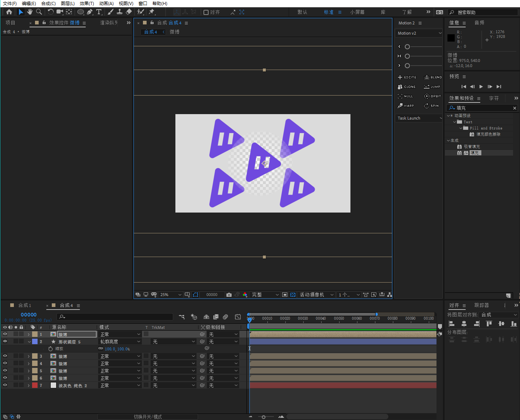Enable motion blur switch in timeline
The width and height of the screenshot is (520, 420).
[225, 317]
